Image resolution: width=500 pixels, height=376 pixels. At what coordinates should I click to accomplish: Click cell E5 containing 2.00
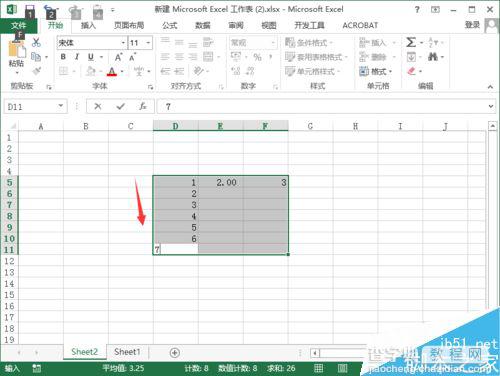click(x=221, y=182)
